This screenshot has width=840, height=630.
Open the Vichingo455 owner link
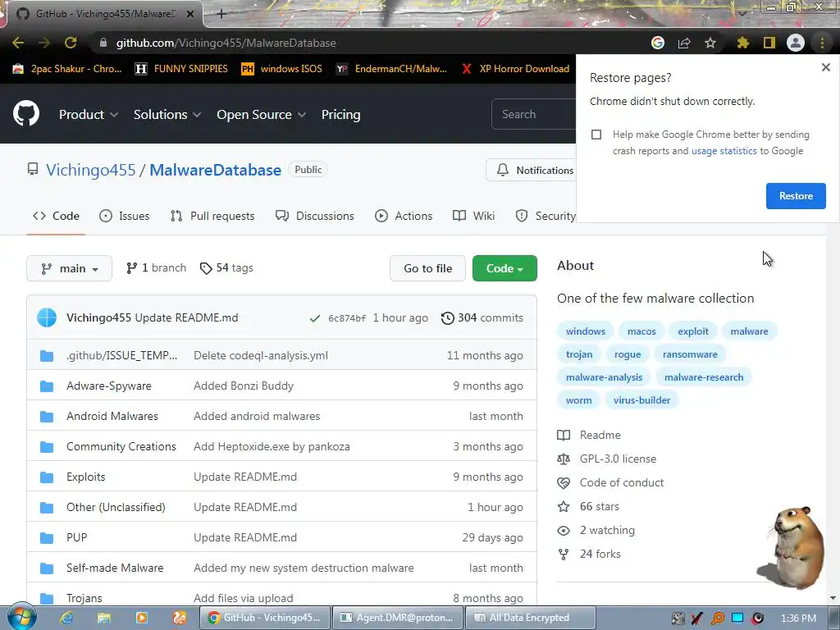90,170
